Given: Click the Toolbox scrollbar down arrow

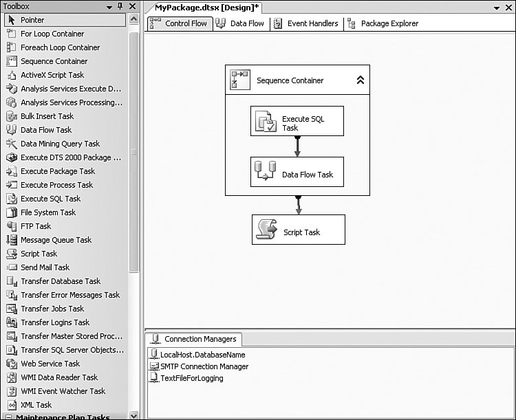Looking at the screenshot, I should click(x=133, y=415).
